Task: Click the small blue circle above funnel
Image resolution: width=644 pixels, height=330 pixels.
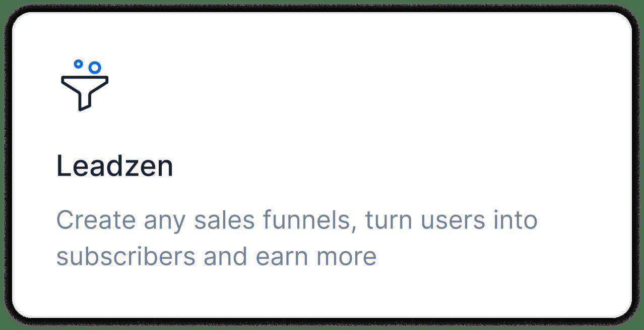Action: (78, 64)
